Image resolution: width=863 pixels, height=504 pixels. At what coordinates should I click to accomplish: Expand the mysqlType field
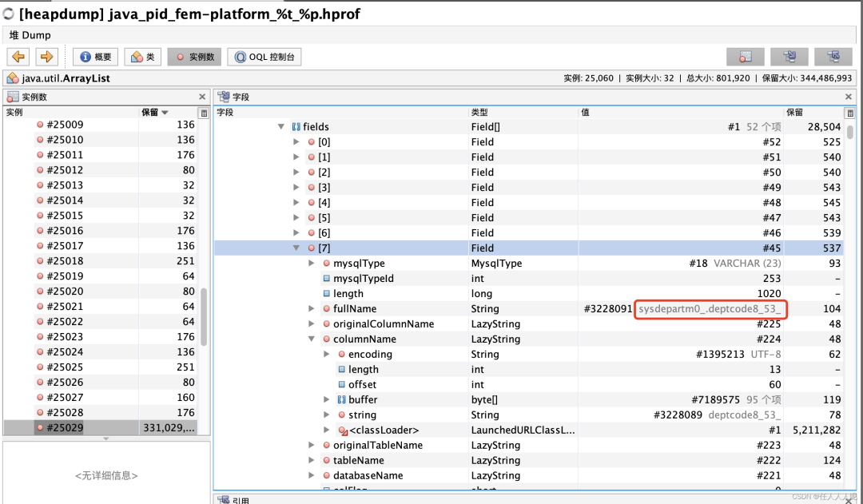tap(311, 263)
